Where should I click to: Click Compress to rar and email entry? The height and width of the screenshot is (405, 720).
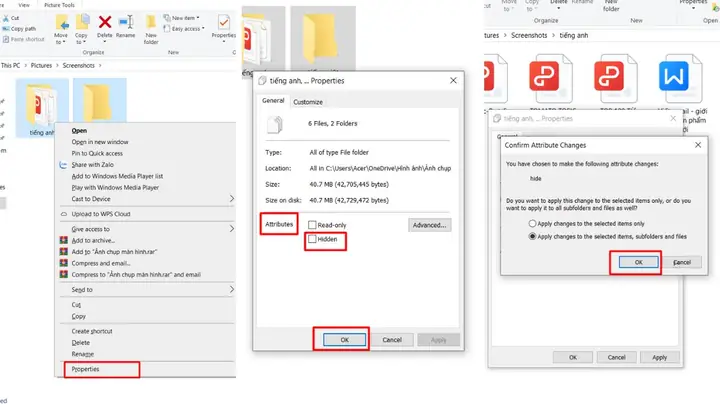pyautogui.click(x=136, y=275)
